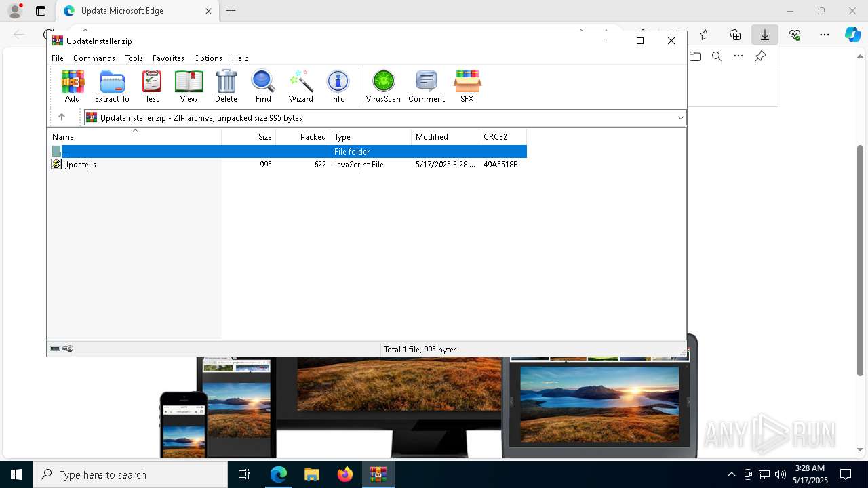Sort the list by Name column

(134, 136)
